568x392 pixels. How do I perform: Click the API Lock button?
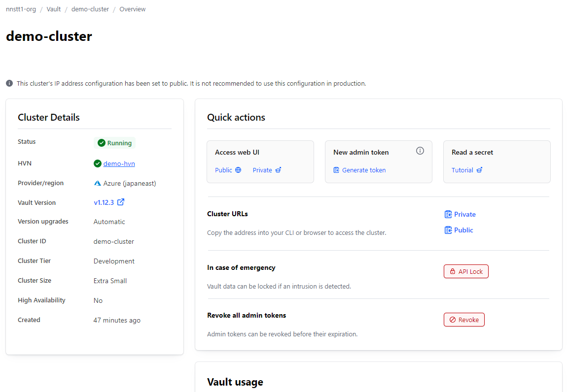(x=466, y=271)
